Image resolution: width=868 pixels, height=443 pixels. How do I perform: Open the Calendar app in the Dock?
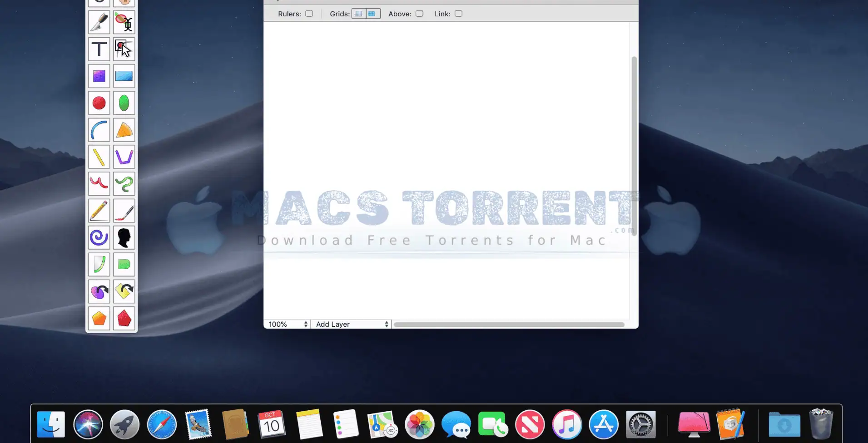click(x=272, y=425)
